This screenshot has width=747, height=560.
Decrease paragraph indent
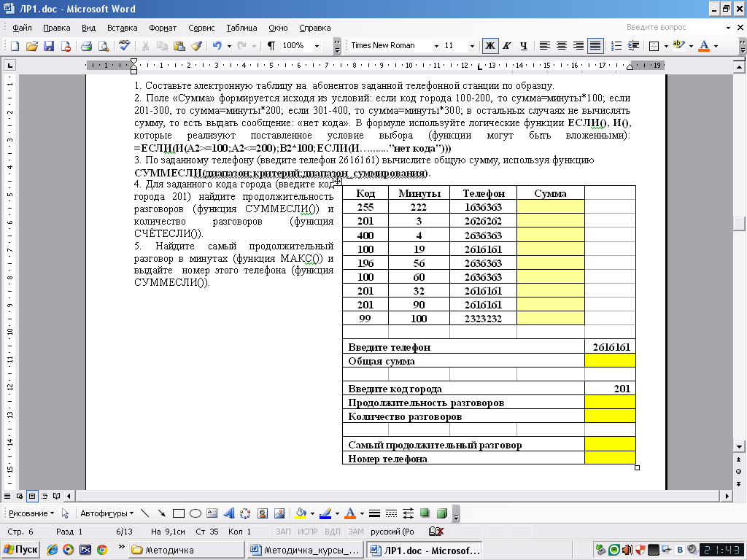pos(633,46)
